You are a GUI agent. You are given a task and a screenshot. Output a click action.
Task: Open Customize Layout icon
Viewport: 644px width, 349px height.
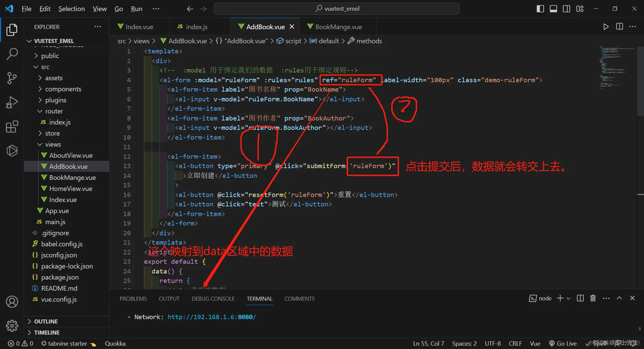(580, 9)
